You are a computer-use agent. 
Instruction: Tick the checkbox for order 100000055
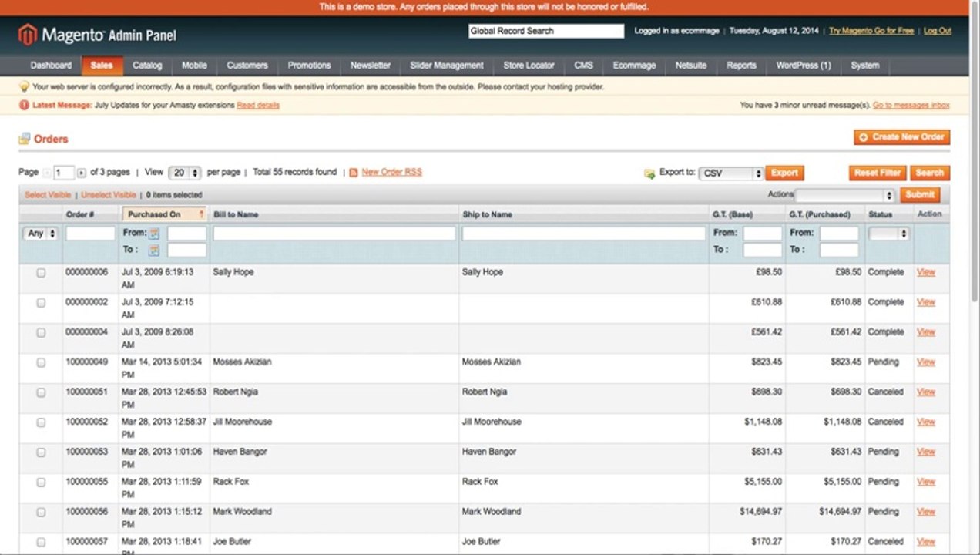coord(42,483)
